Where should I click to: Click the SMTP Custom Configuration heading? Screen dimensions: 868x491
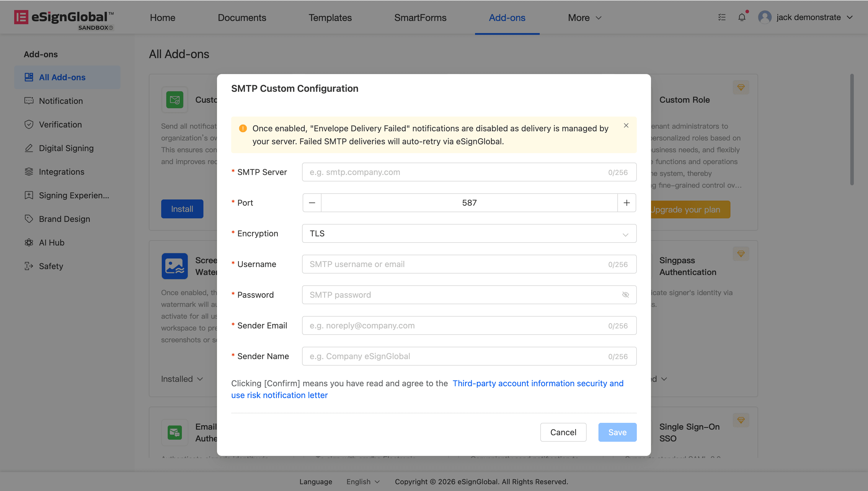pyautogui.click(x=295, y=88)
